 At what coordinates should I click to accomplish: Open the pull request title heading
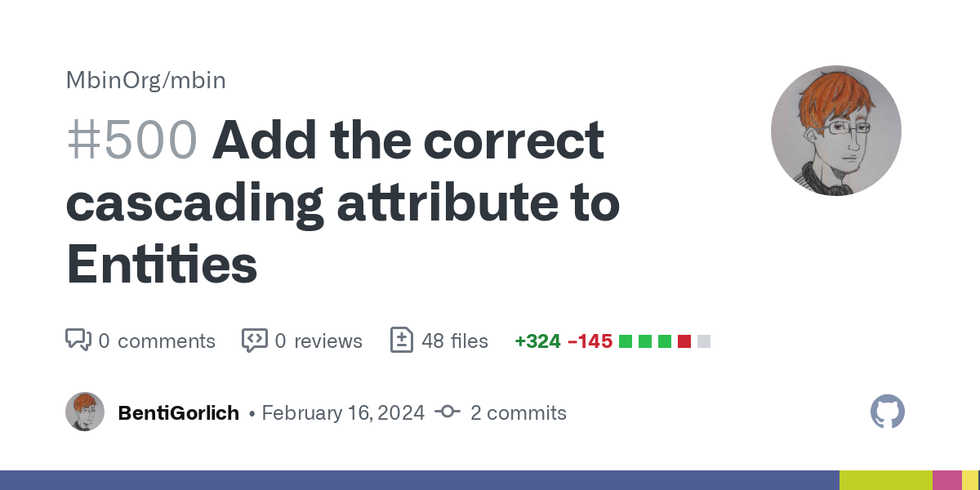coord(343,202)
